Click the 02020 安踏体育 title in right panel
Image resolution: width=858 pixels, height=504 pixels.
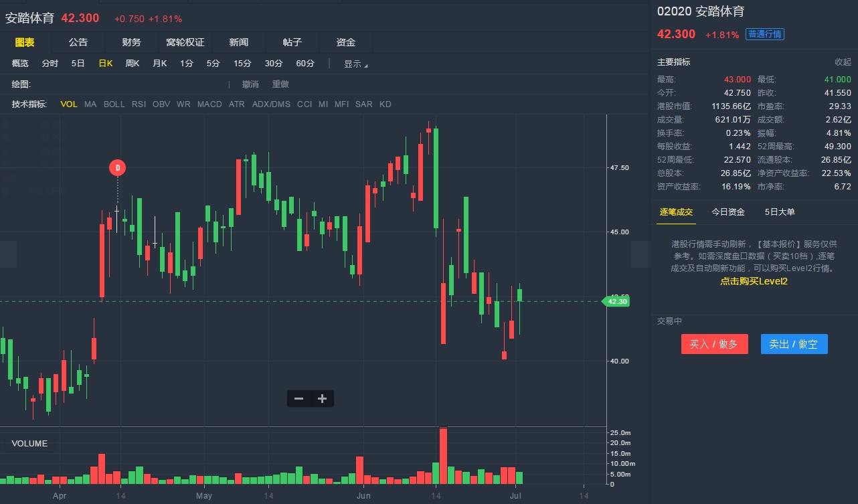(701, 11)
